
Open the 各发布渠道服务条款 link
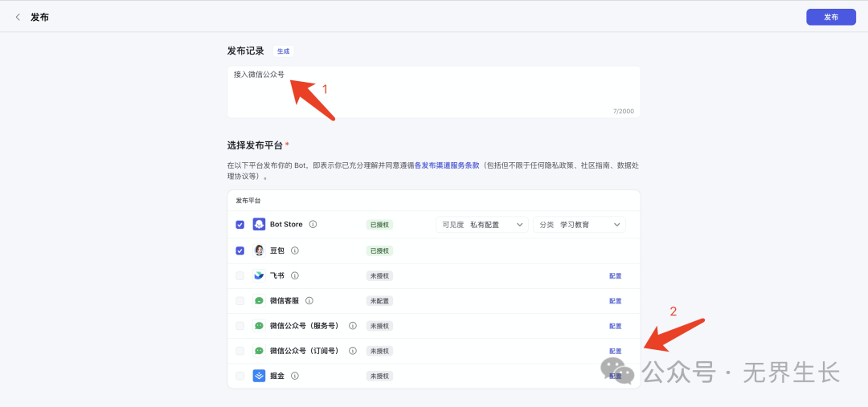click(x=447, y=165)
